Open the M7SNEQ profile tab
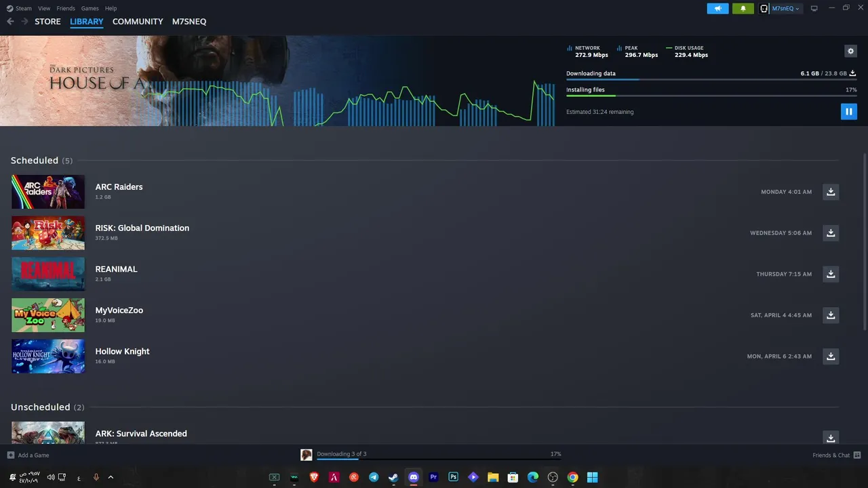This screenshot has width=868, height=488. coord(189,22)
